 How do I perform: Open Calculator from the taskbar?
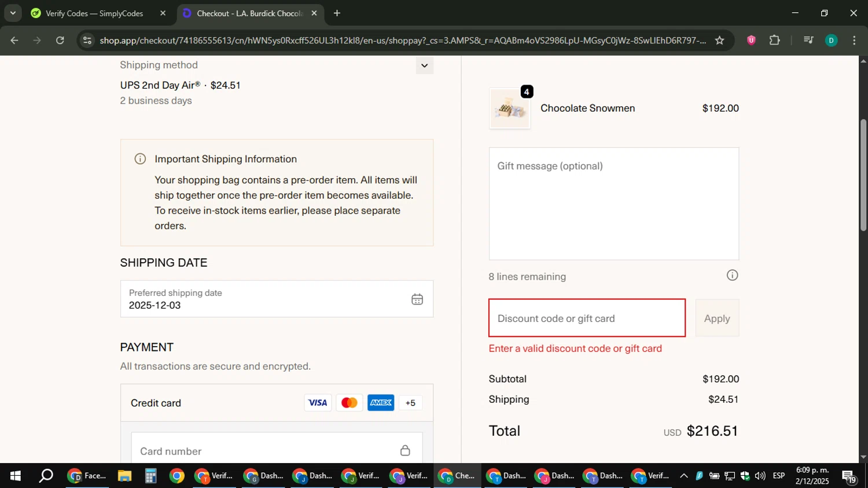pos(150,476)
